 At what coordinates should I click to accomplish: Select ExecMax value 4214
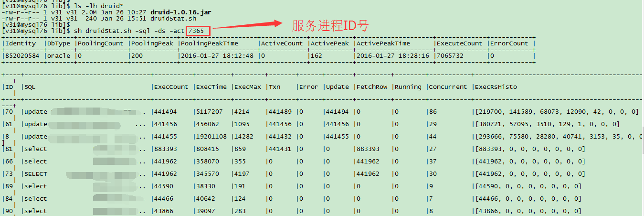tap(242, 112)
